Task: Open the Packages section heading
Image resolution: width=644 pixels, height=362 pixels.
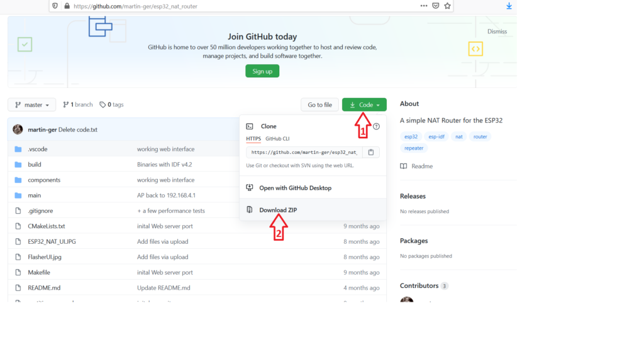Action: (x=414, y=241)
